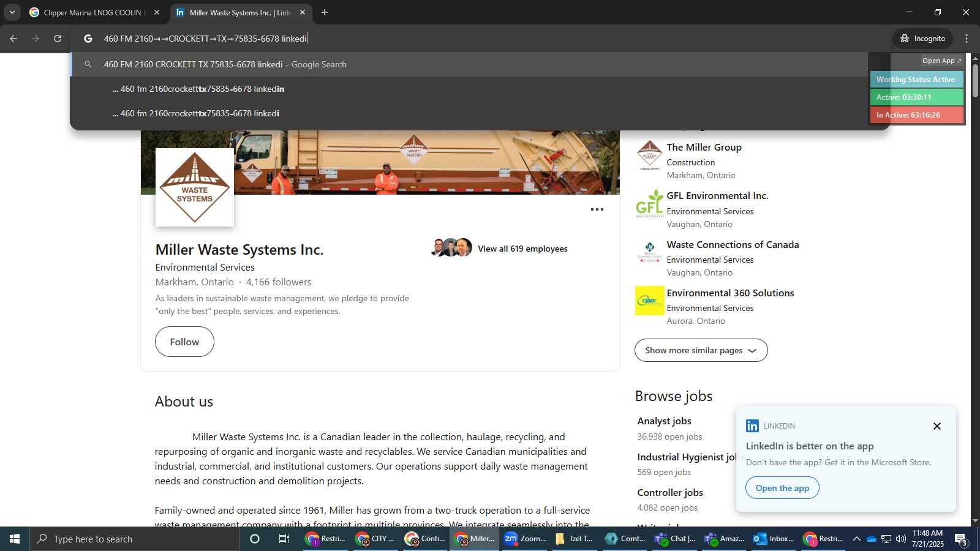Open the Comt... taskbar app

(x=624, y=539)
